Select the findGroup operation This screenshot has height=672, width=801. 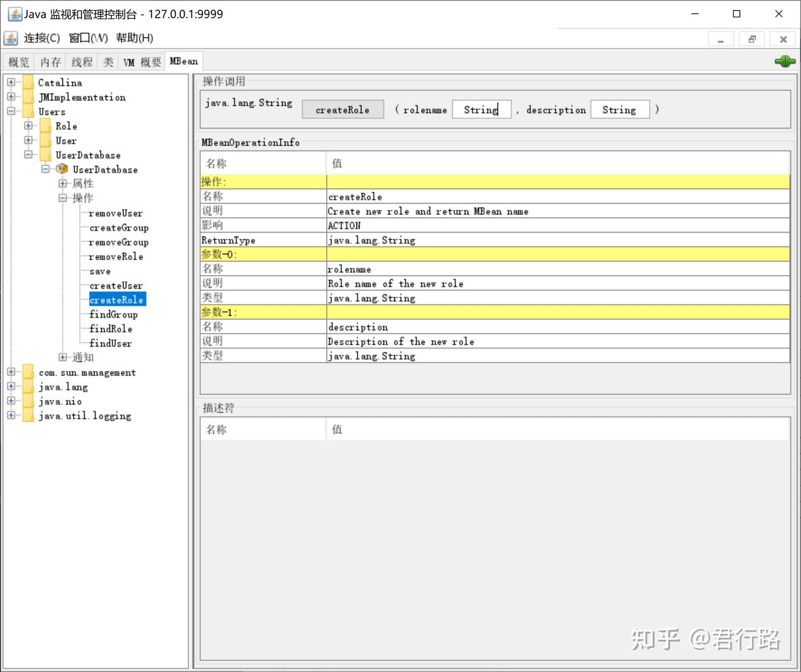(113, 314)
